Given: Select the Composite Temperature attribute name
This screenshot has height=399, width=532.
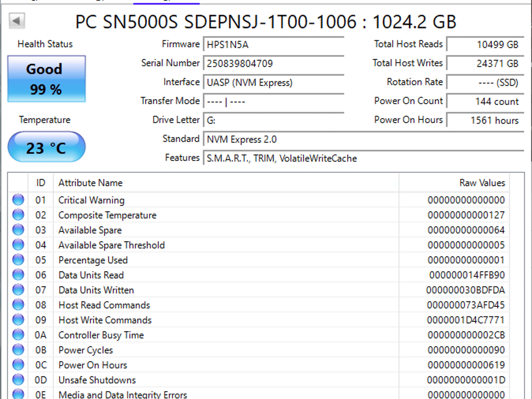Looking at the screenshot, I should click(107, 215).
